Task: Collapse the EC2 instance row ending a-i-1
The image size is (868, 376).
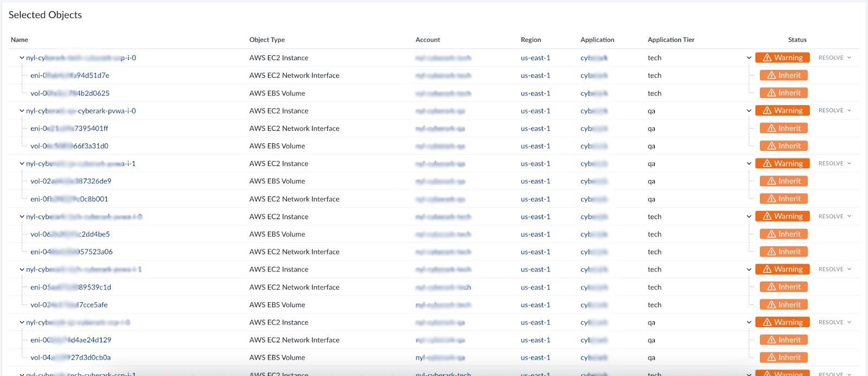Action: (x=22, y=164)
